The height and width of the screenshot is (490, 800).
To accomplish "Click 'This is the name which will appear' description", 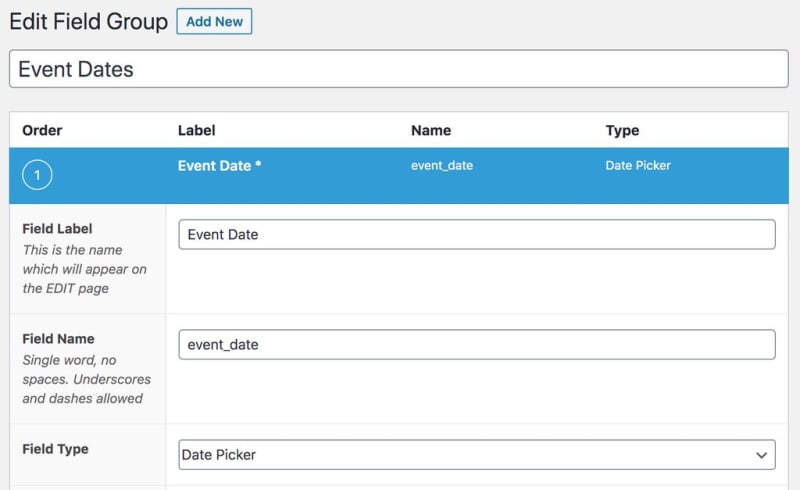I will point(84,269).
